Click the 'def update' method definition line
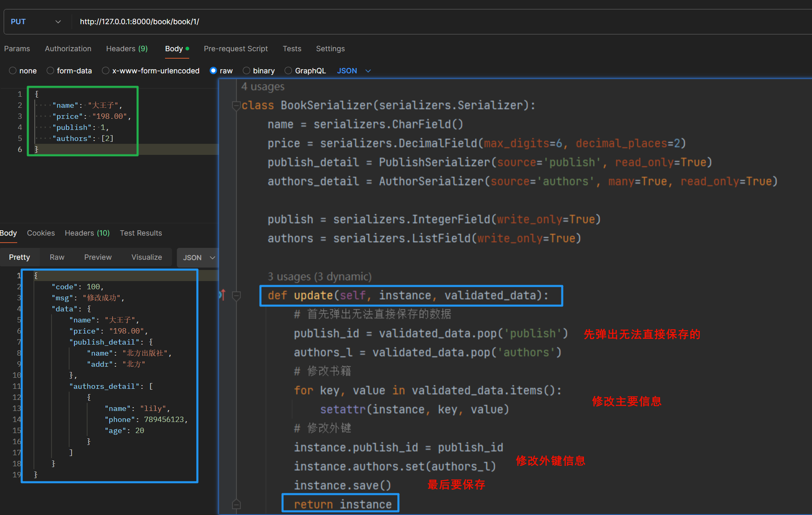This screenshot has height=515, width=812. 408,295
